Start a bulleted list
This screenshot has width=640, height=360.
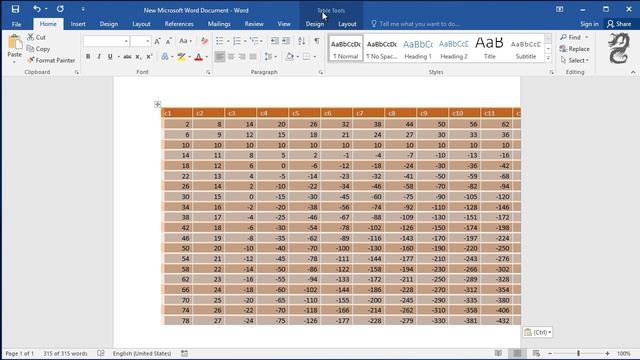click(x=220, y=41)
